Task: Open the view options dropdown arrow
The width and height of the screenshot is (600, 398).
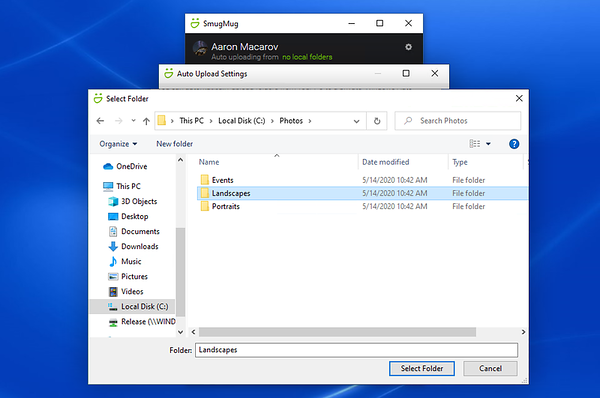Action: coord(488,144)
